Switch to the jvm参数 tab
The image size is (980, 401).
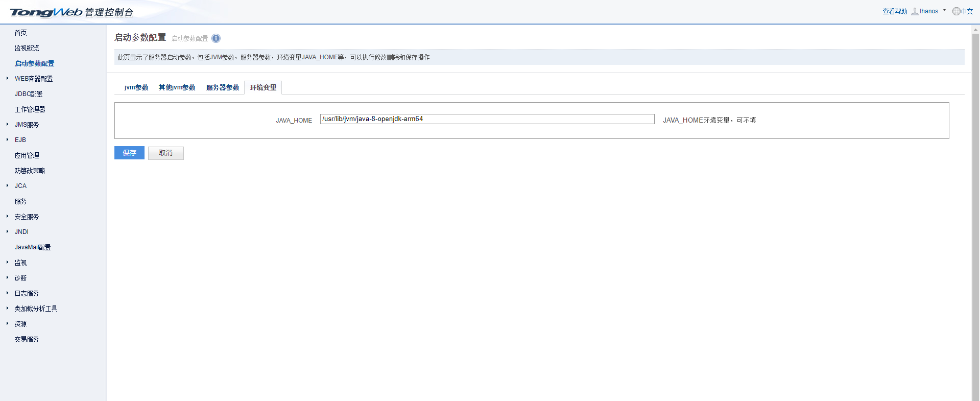[136, 88]
